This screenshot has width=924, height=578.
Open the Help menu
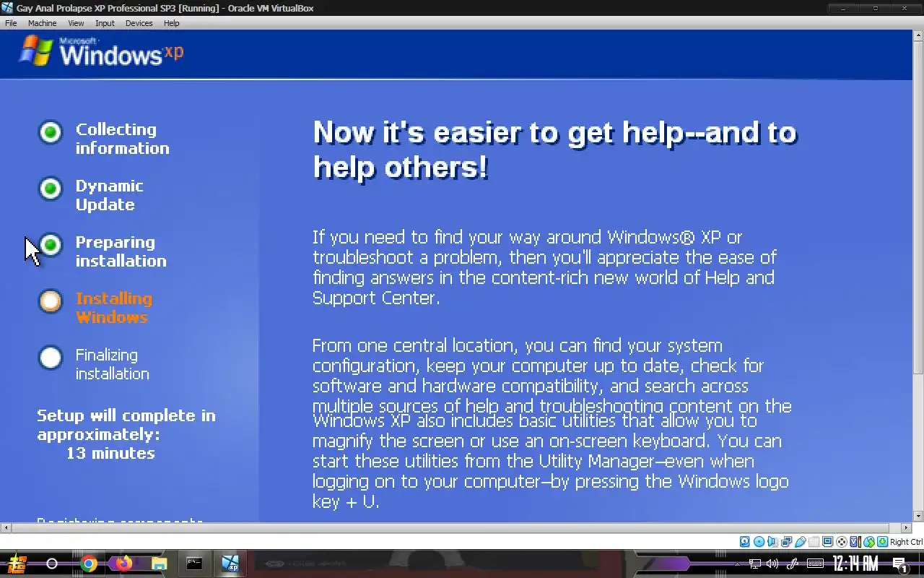(x=171, y=23)
